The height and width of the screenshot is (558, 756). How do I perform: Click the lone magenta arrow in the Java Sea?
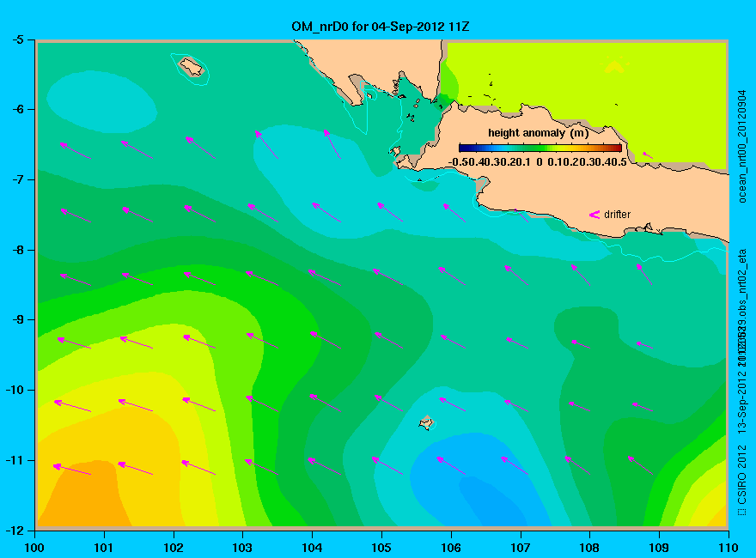click(x=648, y=155)
